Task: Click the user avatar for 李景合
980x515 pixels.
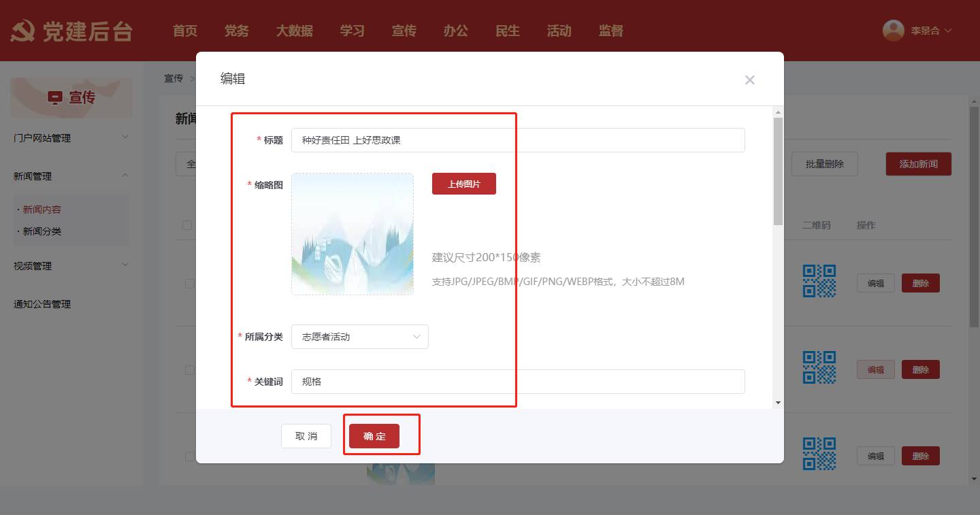Action: pos(893,31)
